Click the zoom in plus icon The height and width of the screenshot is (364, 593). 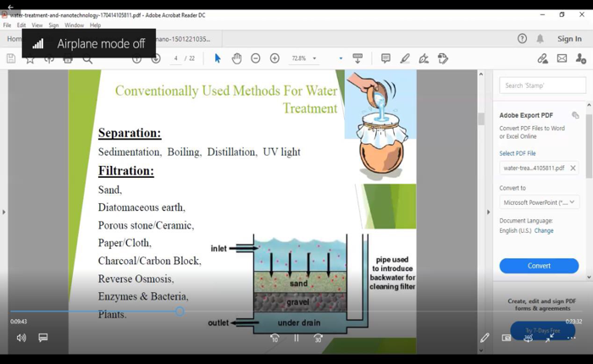[x=274, y=58]
